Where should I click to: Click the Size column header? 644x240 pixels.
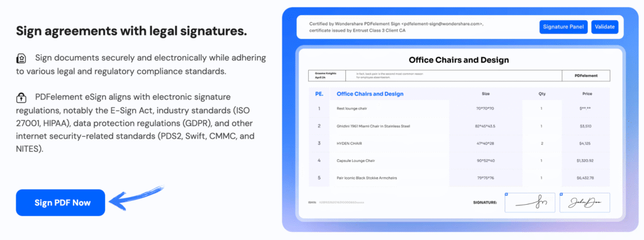coord(486,94)
